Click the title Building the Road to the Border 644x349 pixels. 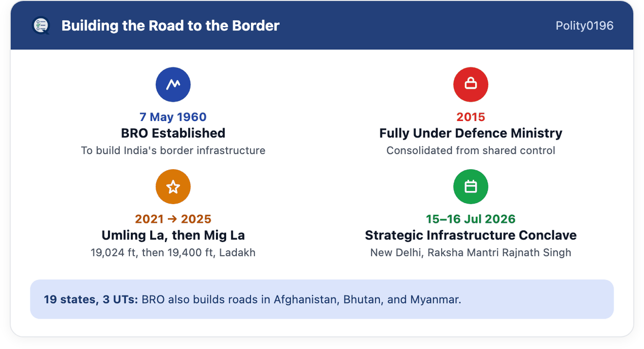click(x=170, y=26)
